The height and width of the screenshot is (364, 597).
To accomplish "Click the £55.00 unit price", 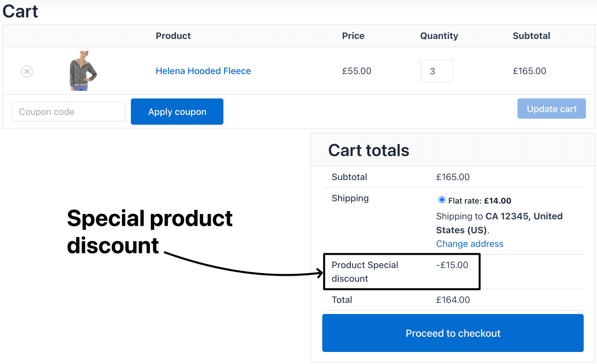I will [x=356, y=71].
